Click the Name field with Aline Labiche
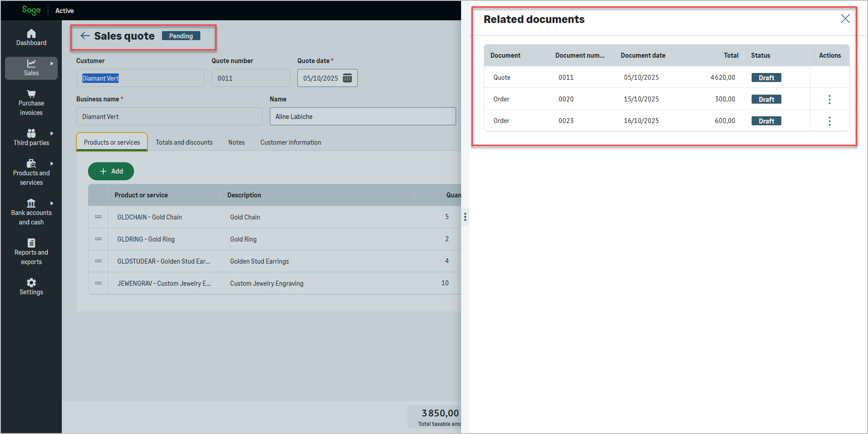 tap(362, 117)
